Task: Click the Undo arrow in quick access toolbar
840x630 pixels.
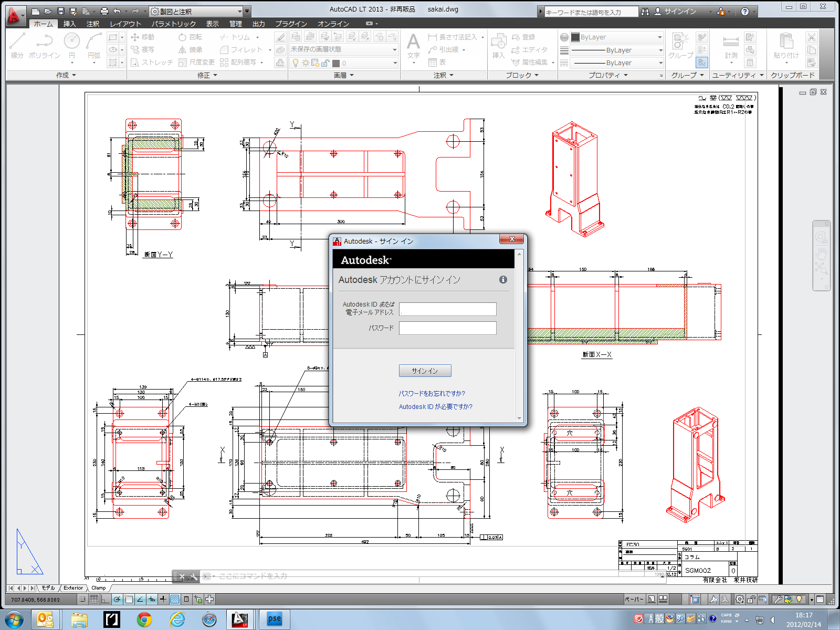Action: [117, 11]
